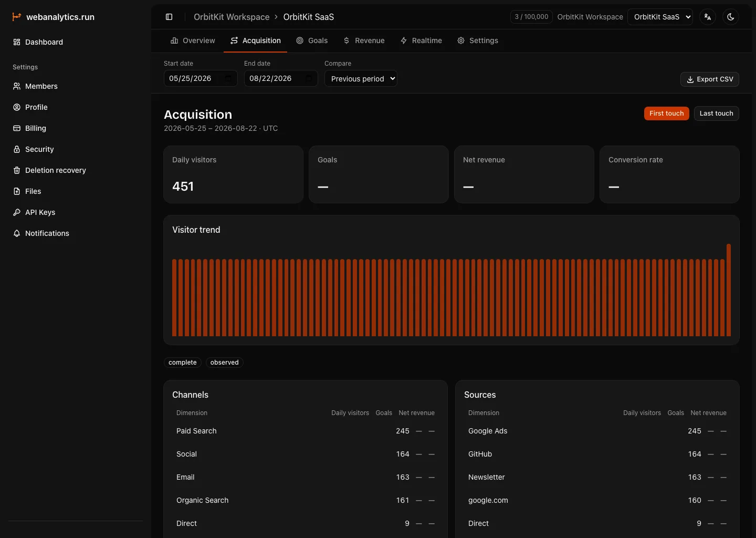Image resolution: width=756 pixels, height=538 pixels.
Task: Click the complete status badge
Action: coord(183,363)
